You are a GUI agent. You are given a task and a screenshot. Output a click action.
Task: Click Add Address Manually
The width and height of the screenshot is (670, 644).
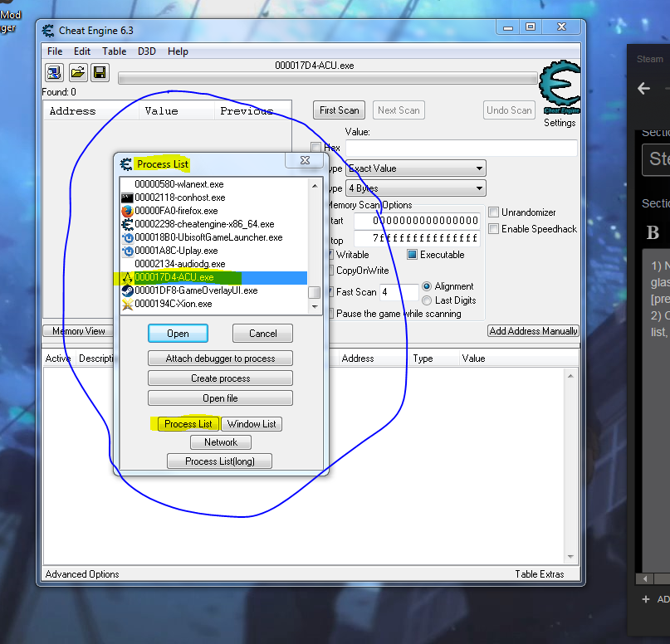[x=533, y=331]
